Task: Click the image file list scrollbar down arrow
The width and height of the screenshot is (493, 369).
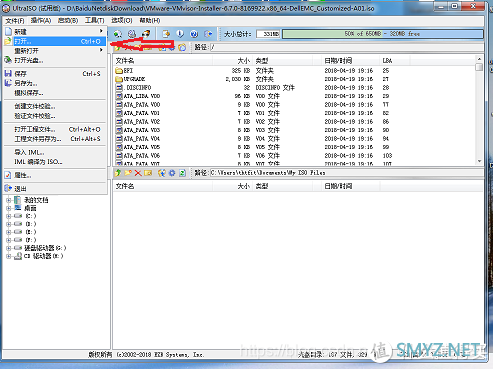Action: [479, 161]
